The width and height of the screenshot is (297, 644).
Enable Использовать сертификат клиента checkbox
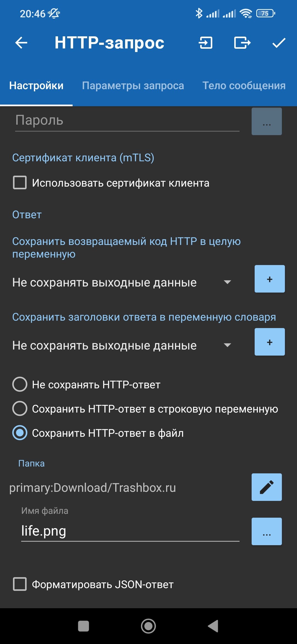[20, 183]
